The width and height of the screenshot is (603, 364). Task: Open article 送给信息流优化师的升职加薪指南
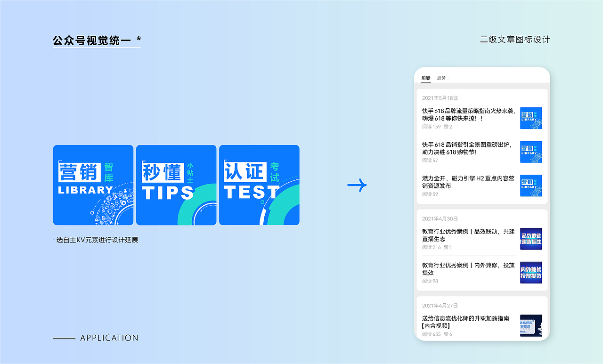point(465,322)
